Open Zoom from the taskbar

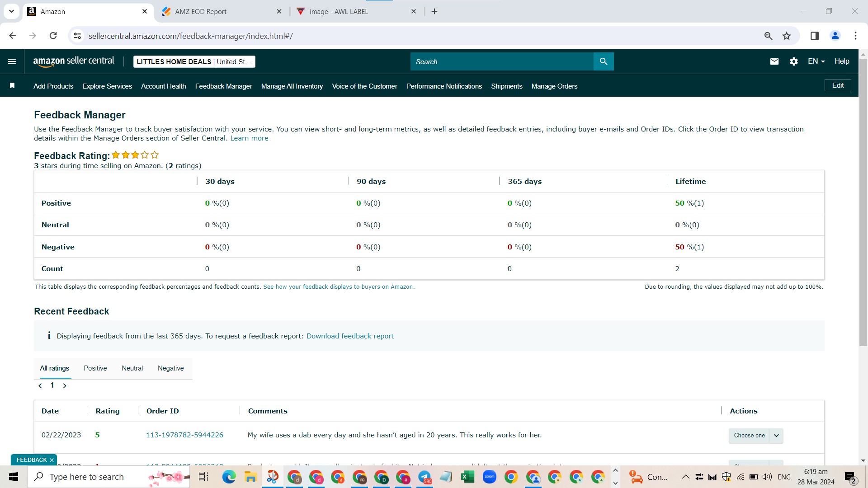(x=489, y=477)
